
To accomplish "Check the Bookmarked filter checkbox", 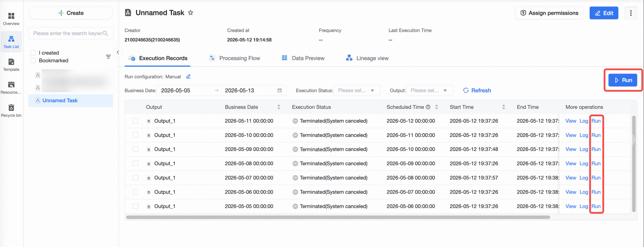I will coord(33,61).
